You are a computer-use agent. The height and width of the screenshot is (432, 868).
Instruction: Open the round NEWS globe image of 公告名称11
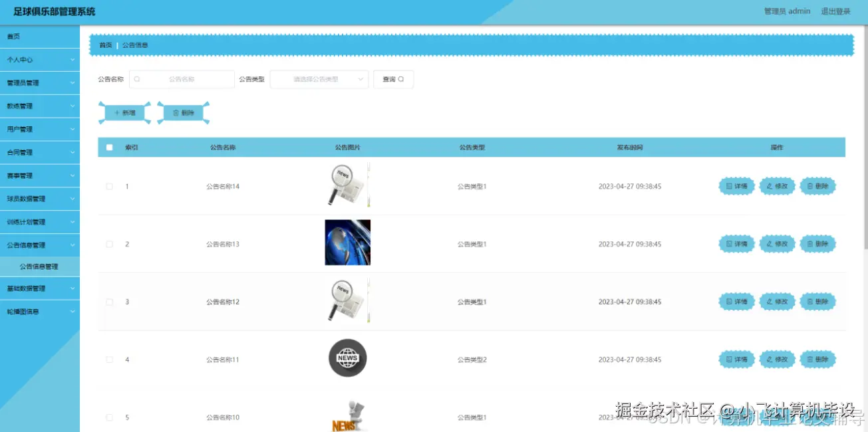pyautogui.click(x=347, y=358)
